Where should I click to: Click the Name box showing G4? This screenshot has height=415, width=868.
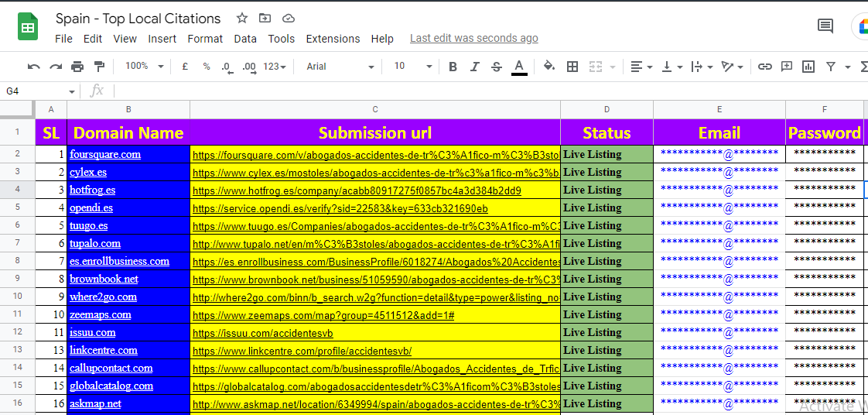point(39,91)
